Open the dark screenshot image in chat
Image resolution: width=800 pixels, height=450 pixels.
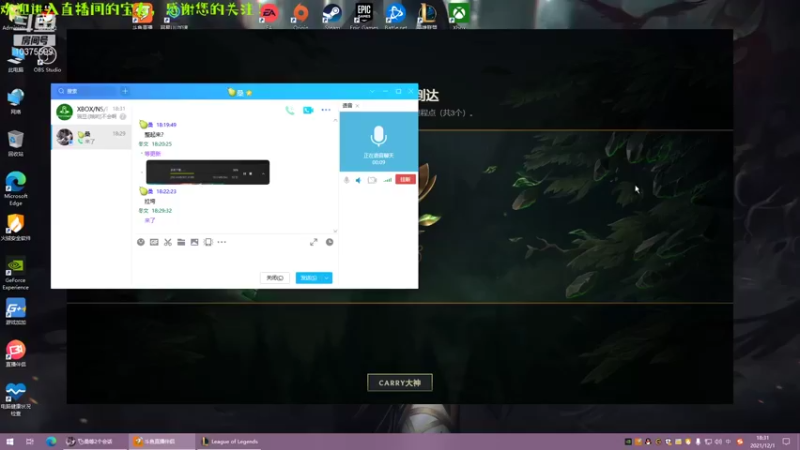pos(208,172)
